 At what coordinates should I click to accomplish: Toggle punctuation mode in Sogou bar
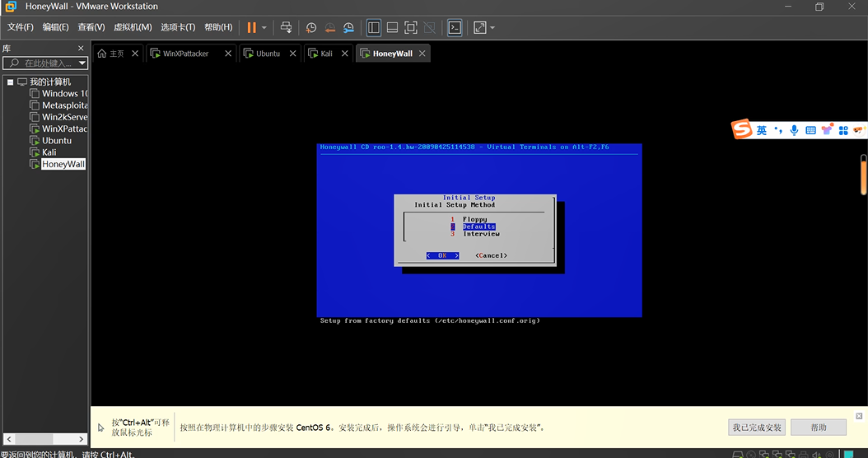778,130
